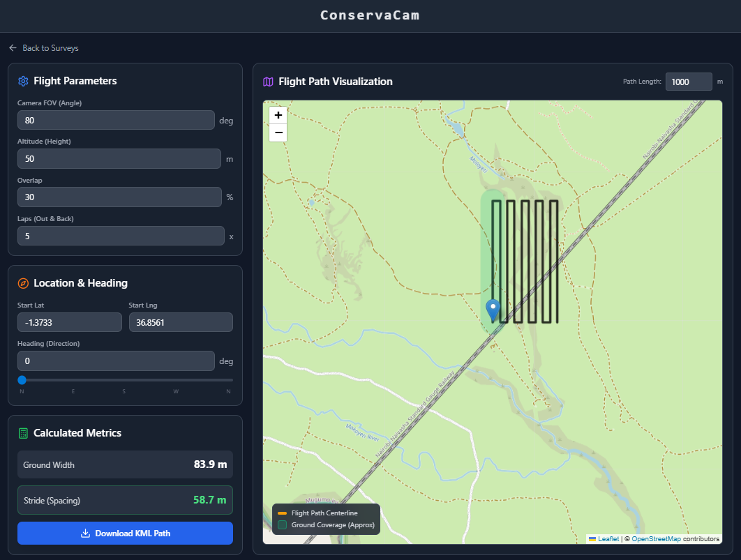Select the blue flight start marker pin
The image size is (741, 560).
click(x=493, y=307)
